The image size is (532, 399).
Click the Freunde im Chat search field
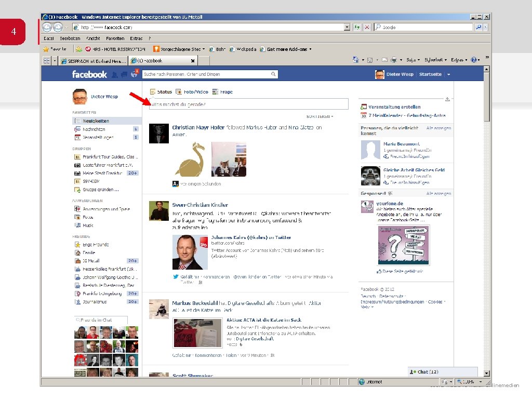pyautogui.click(x=101, y=320)
